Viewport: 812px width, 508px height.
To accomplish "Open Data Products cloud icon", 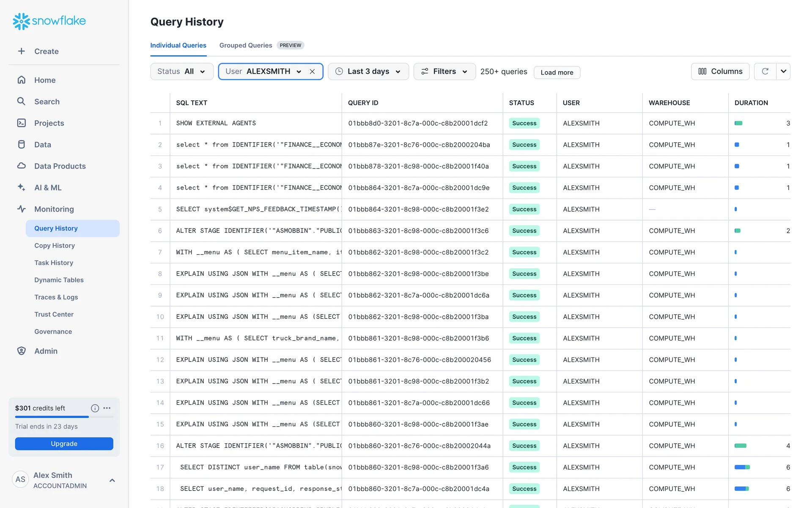I will pyautogui.click(x=21, y=166).
